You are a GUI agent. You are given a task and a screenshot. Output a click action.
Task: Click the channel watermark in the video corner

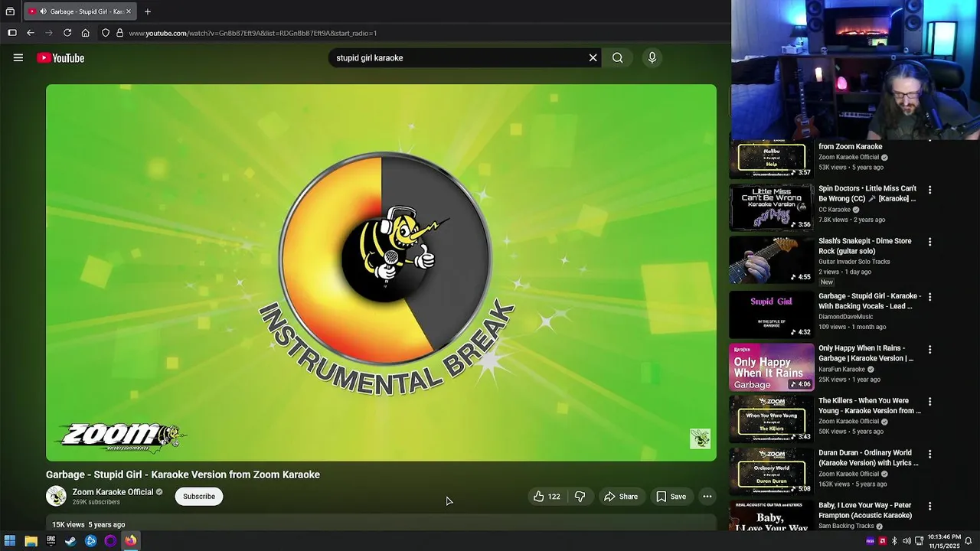[x=700, y=439]
